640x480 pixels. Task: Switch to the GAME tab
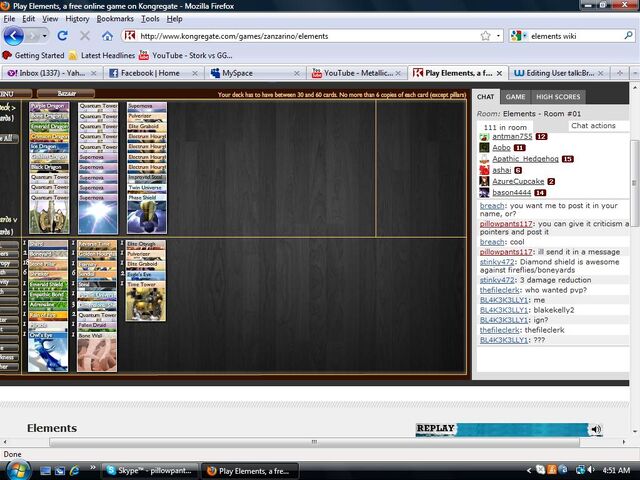pyautogui.click(x=515, y=96)
